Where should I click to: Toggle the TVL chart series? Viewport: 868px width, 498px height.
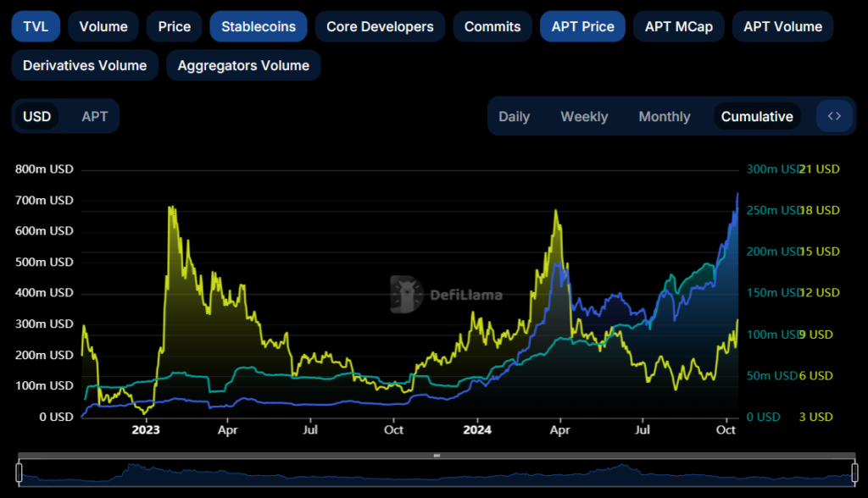coord(36,26)
